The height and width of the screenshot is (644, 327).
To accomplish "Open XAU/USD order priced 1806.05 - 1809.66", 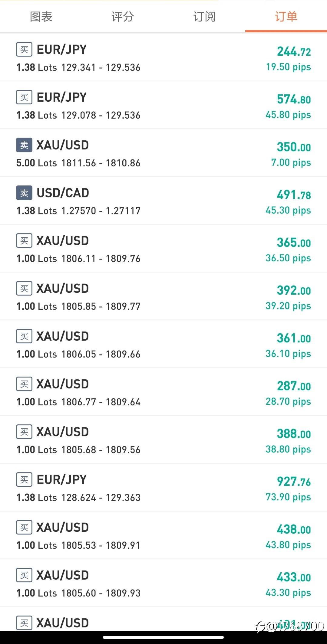I will [163, 344].
